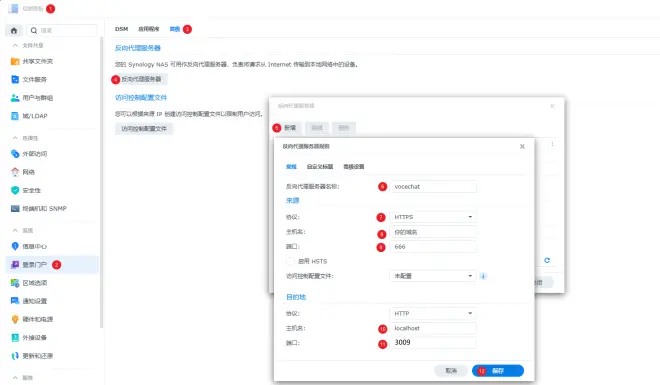Click the source 主机名 field with 你的域名

[x=433, y=232]
